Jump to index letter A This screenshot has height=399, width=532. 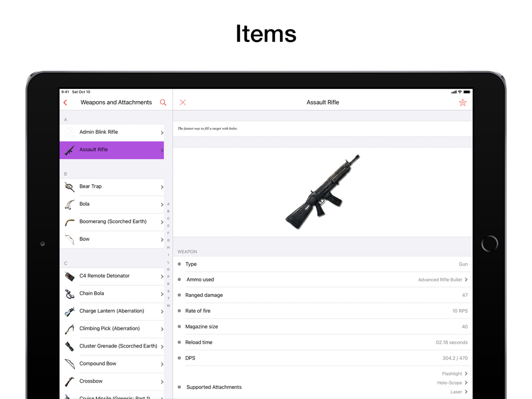pyautogui.click(x=168, y=204)
